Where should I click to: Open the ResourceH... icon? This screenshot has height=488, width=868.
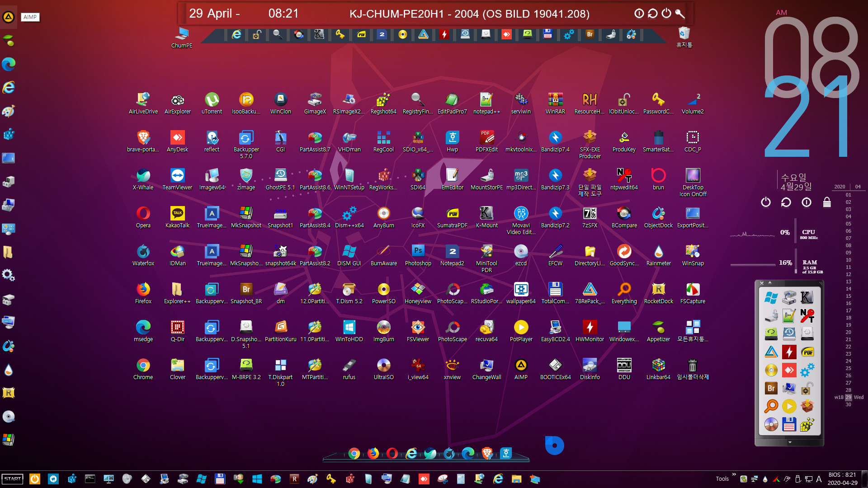[x=590, y=103]
